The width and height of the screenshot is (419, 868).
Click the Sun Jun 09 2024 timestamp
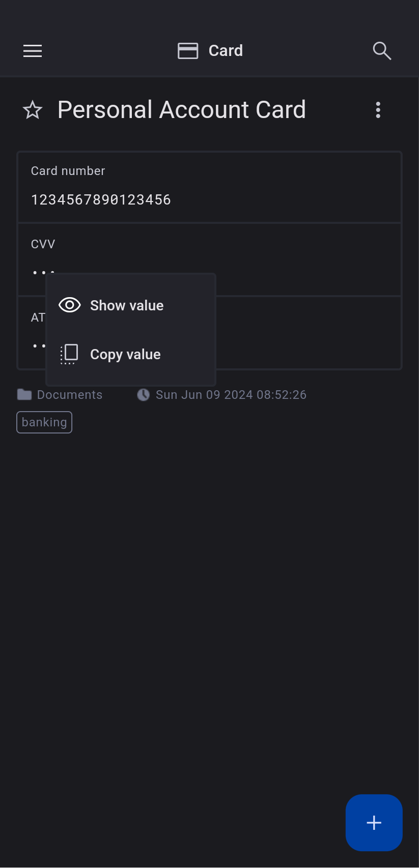[231, 395]
